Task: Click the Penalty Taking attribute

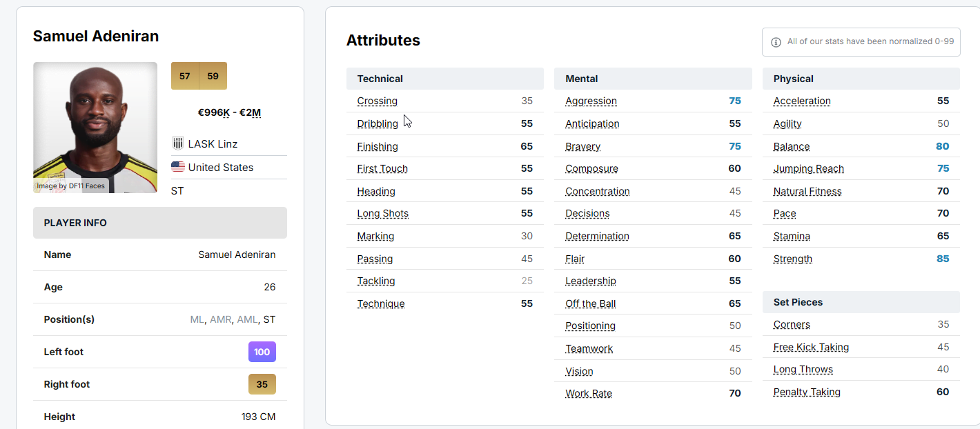Action: click(x=806, y=392)
